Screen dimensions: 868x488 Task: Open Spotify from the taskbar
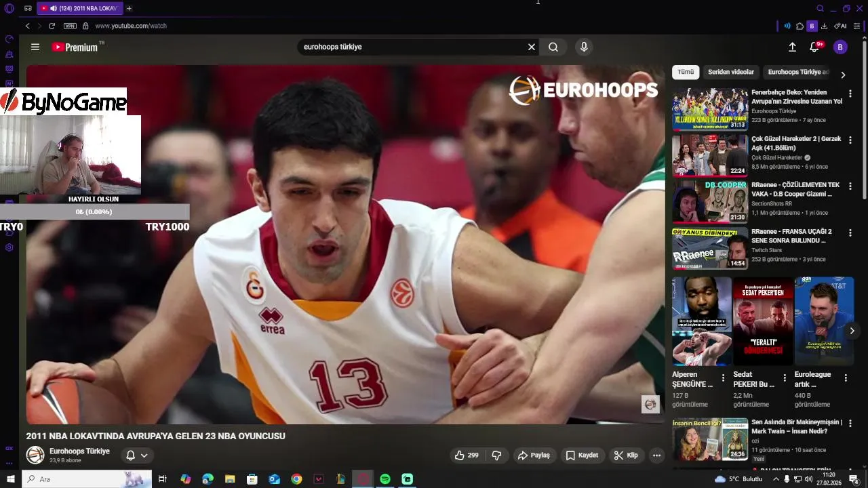[385, 479]
